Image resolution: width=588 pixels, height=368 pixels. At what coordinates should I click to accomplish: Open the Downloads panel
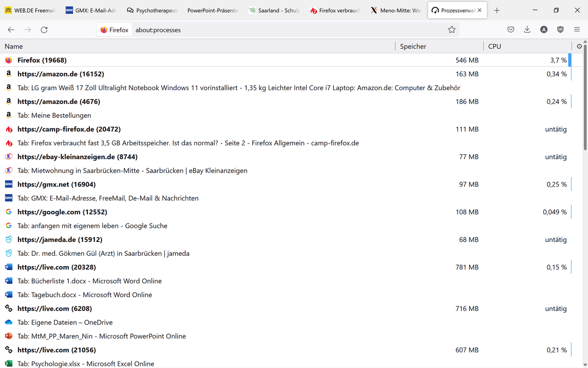[x=527, y=30]
